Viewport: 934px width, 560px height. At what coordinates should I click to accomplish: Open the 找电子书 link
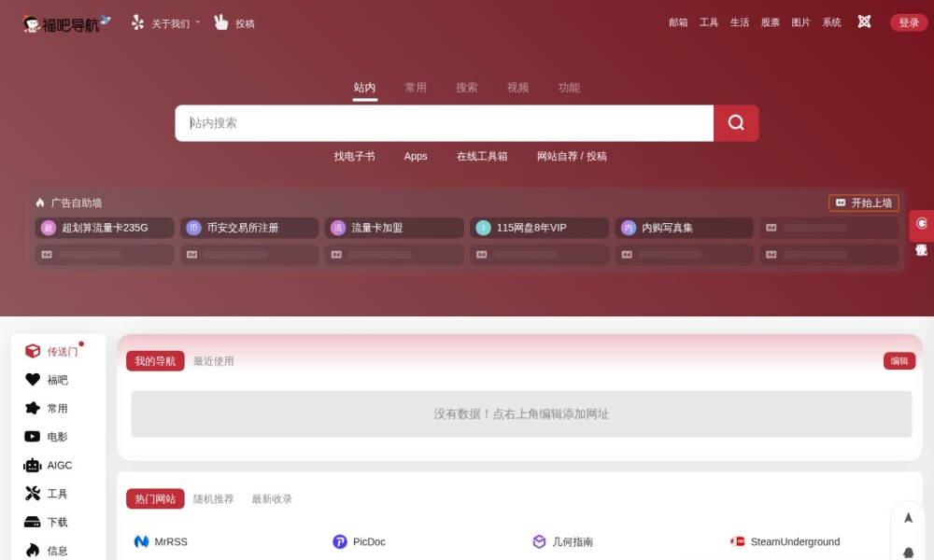pyautogui.click(x=354, y=156)
